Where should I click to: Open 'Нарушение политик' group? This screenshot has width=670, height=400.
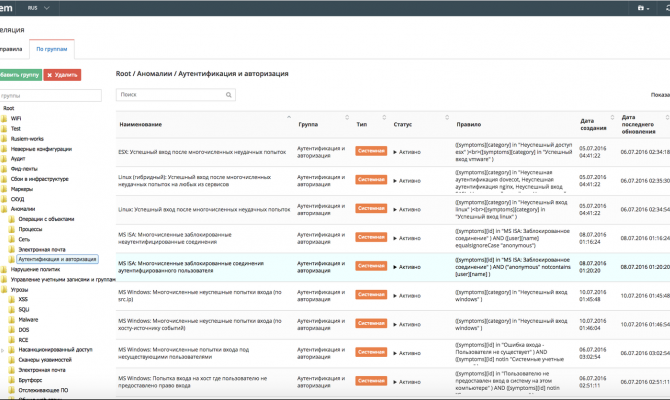35,270
